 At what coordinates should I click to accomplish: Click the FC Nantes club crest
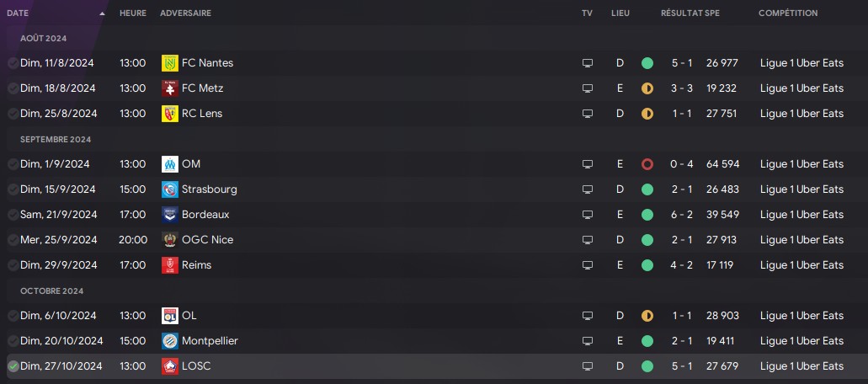click(x=170, y=63)
